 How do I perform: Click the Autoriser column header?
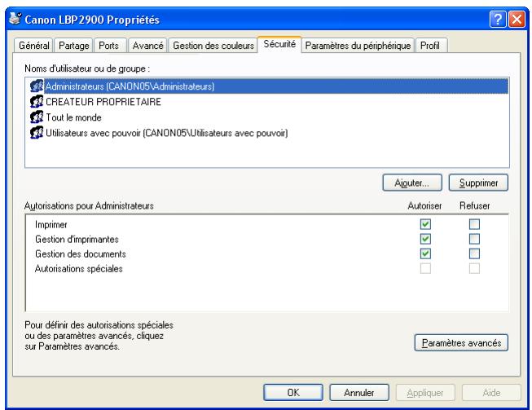click(424, 205)
